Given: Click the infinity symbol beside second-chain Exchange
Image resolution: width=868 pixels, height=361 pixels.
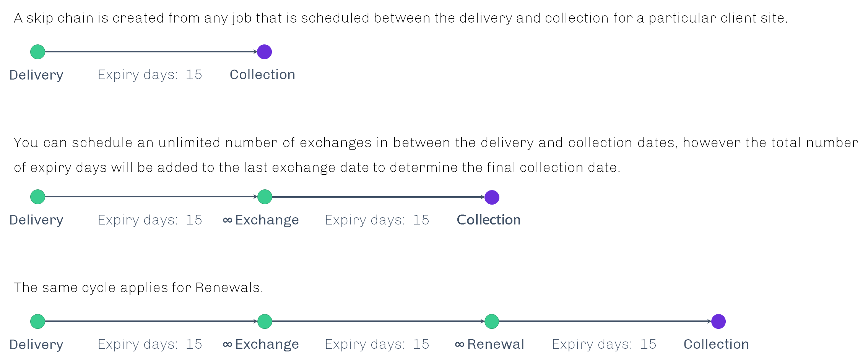Looking at the screenshot, I should pos(228,221).
